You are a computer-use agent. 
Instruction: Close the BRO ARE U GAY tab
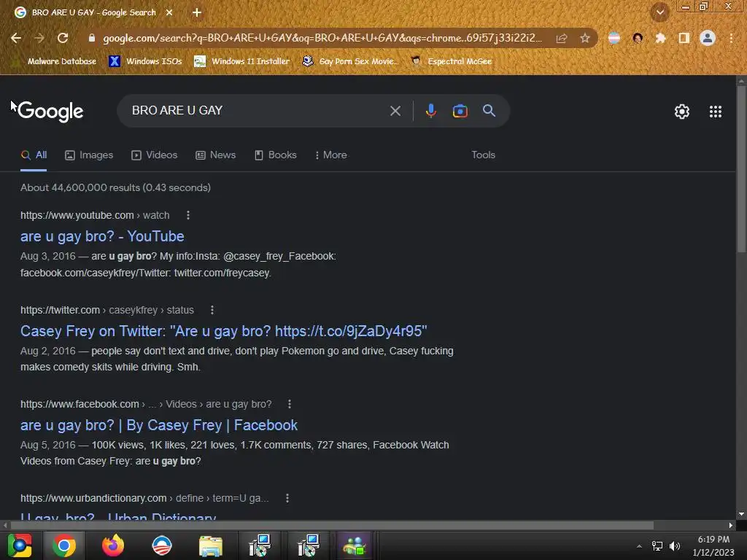pyautogui.click(x=169, y=12)
